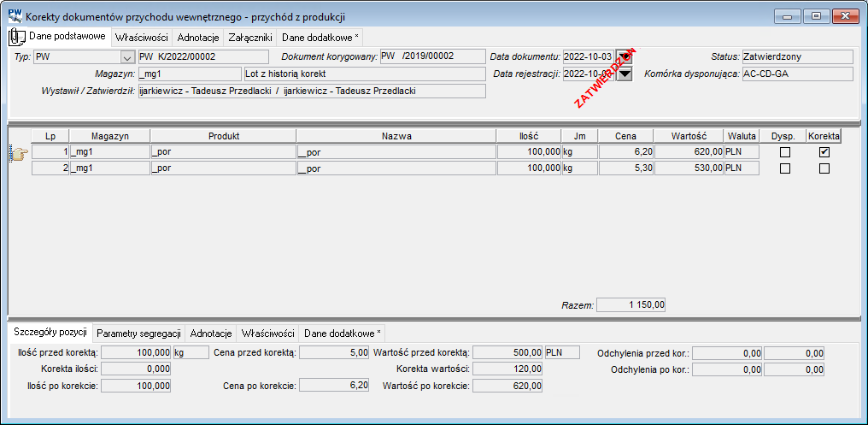
Task: Click the Ilość po korekcie field
Action: (x=136, y=386)
